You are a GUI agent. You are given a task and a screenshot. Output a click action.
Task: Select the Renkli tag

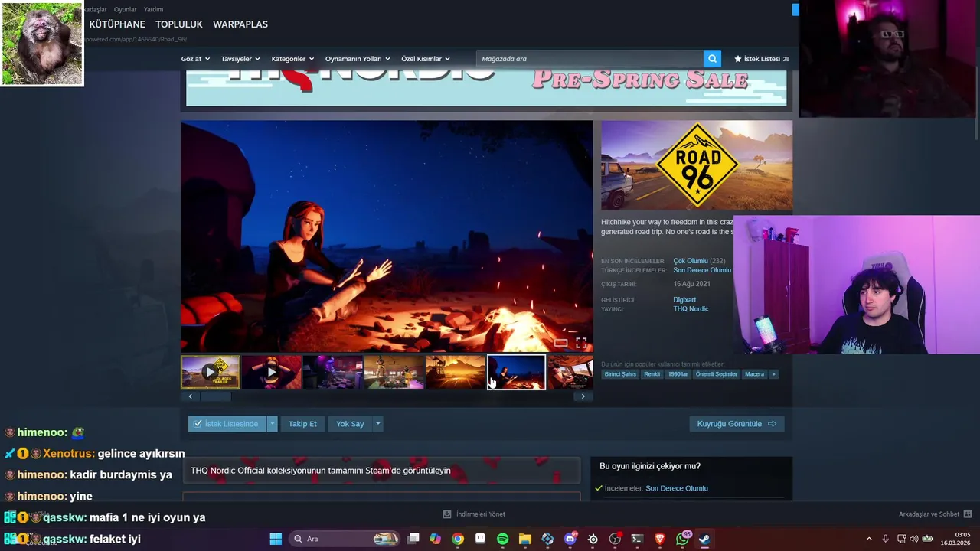652,374
